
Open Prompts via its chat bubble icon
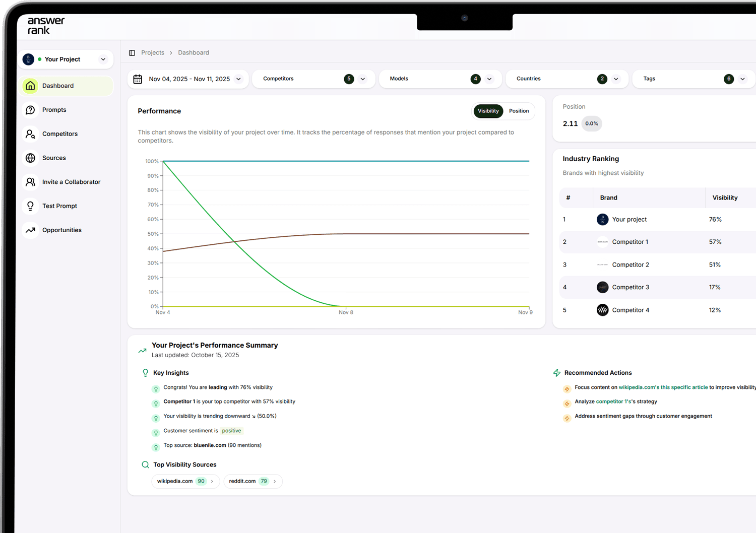coord(30,110)
